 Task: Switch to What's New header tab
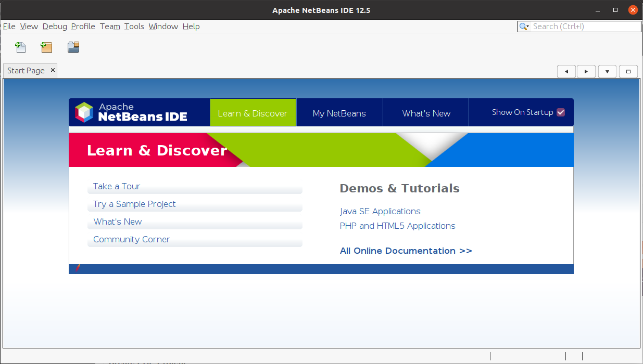pos(426,113)
